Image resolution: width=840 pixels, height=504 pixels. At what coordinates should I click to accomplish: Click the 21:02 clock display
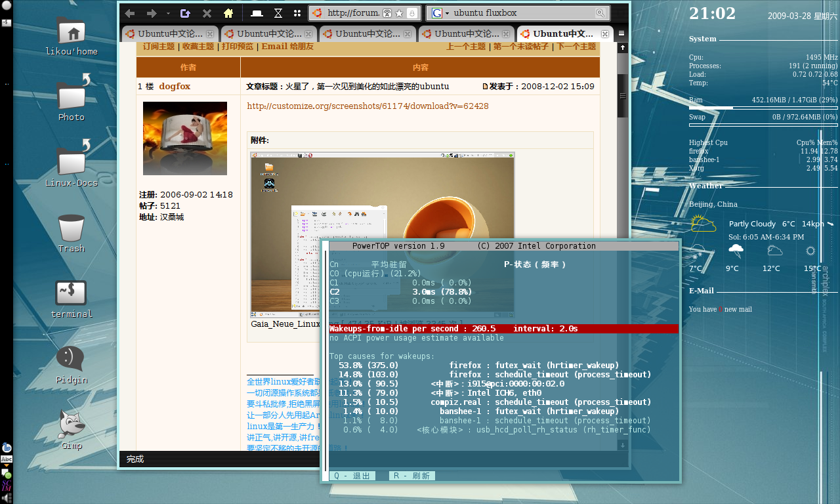click(712, 14)
